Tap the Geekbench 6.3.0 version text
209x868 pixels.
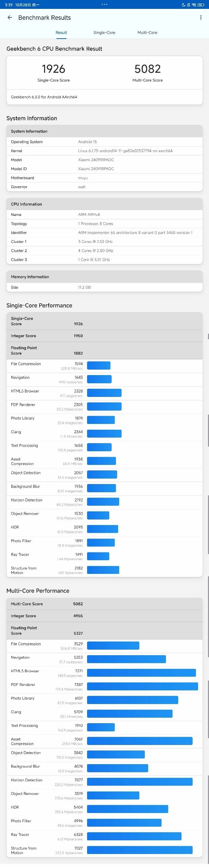pyautogui.click(x=44, y=97)
